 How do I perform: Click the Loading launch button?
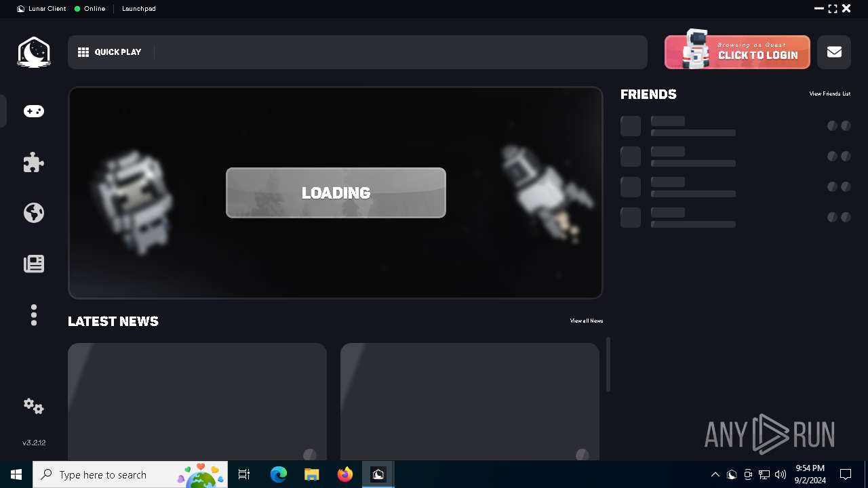click(x=336, y=192)
